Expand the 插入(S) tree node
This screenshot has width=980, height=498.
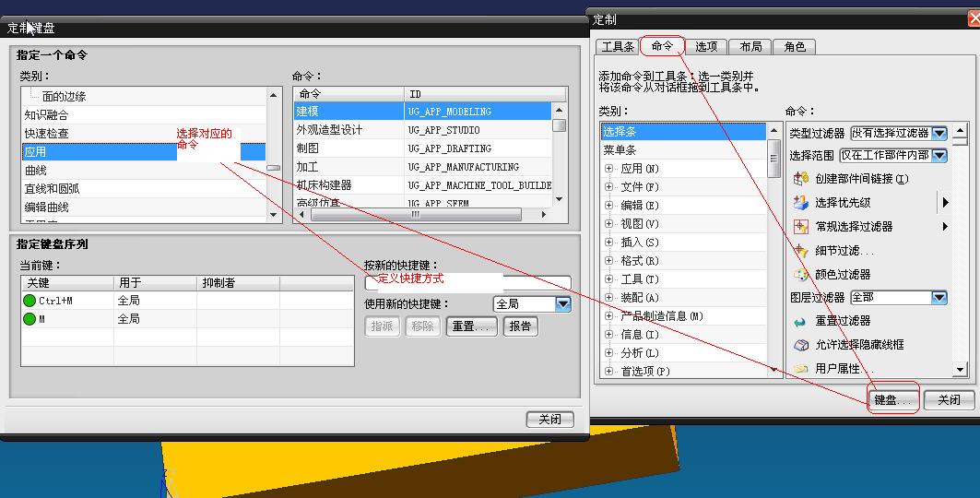(608, 242)
